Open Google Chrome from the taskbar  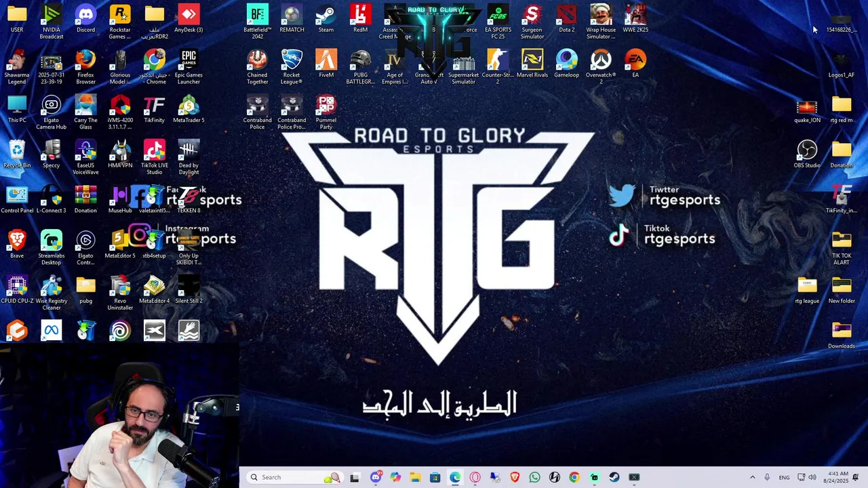click(574, 477)
